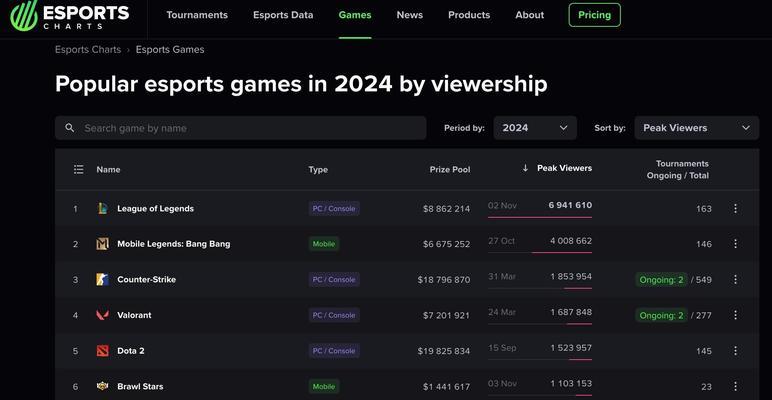Image resolution: width=772 pixels, height=400 pixels.
Task: Click the peak viewers value 4 008 662
Action: (571, 241)
